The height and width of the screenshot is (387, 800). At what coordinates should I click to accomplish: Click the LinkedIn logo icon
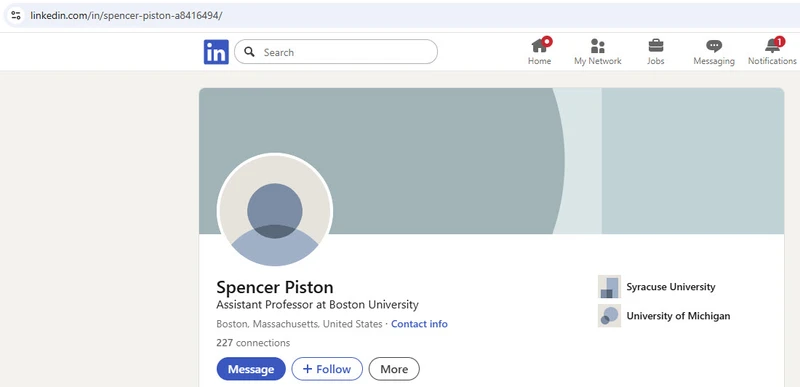coord(216,52)
